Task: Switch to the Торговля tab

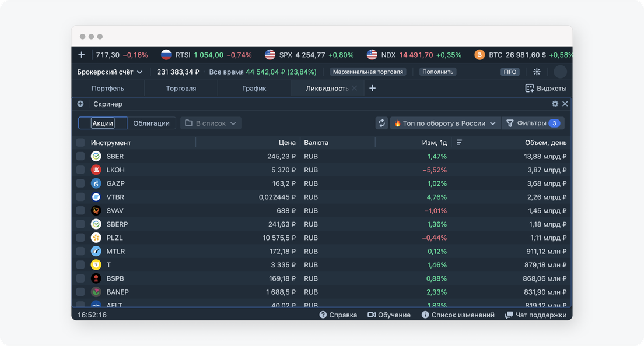Action: click(x=181, y=88)
